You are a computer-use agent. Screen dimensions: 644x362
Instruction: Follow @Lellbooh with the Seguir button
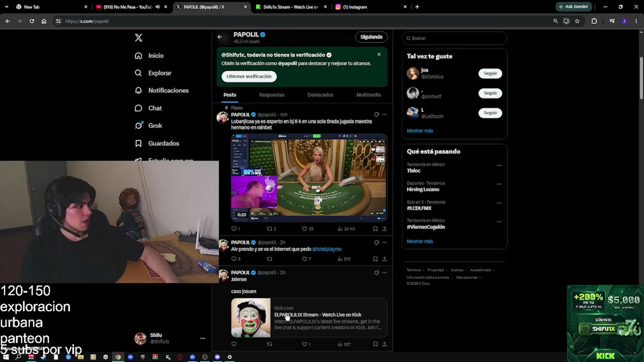tap(490, 113)
